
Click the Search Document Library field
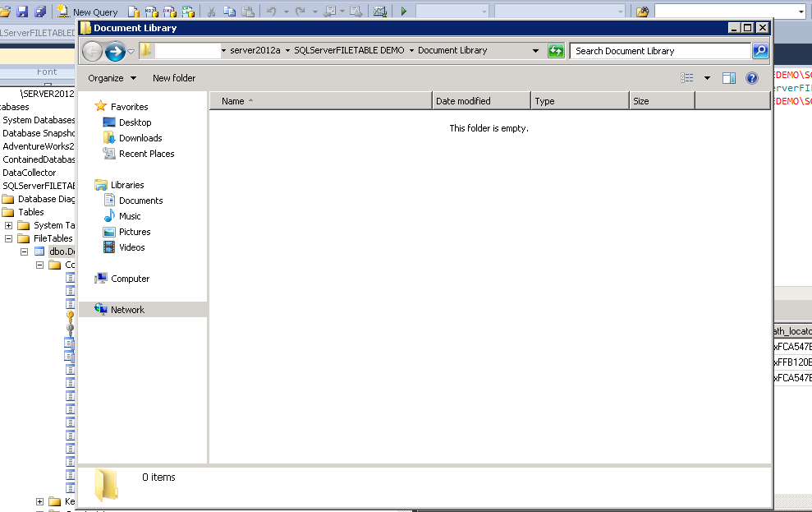pyautogui.click(x=660, y=51)
